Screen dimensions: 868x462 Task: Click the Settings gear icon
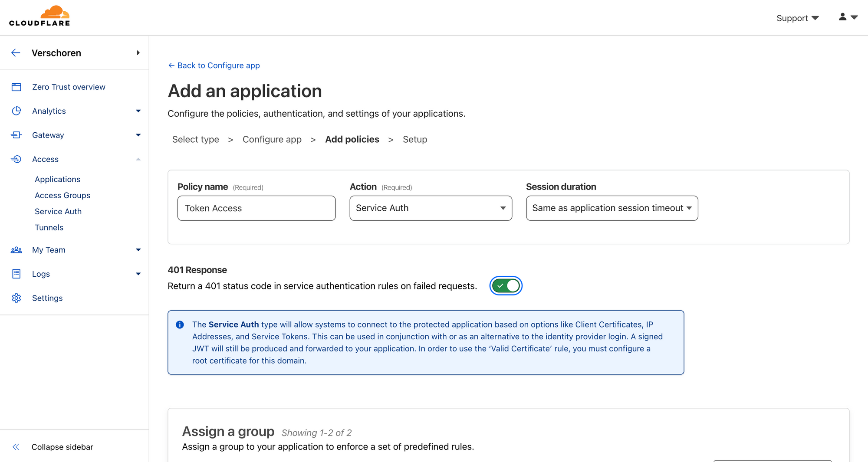pyautogui.click(x=16, y=298)
